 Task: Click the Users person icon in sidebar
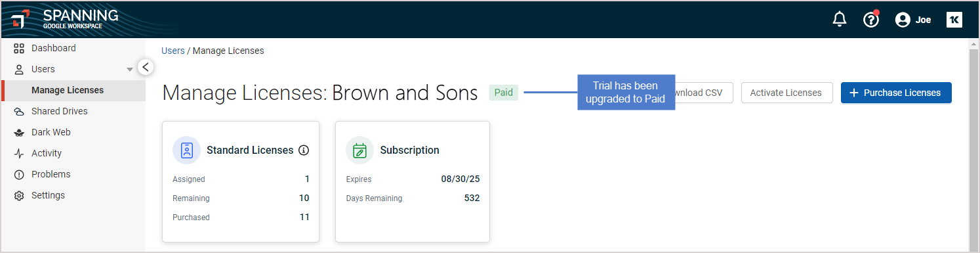point(19,69)
